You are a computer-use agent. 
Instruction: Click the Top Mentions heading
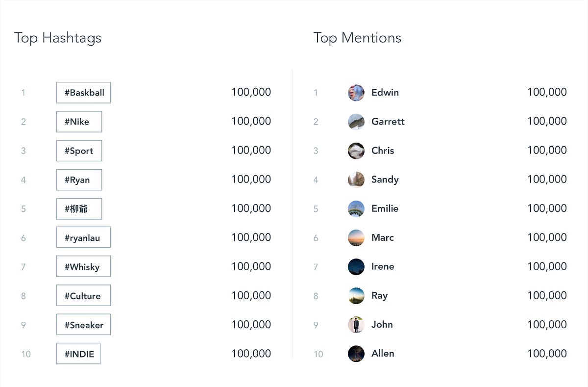click(357, 38)
